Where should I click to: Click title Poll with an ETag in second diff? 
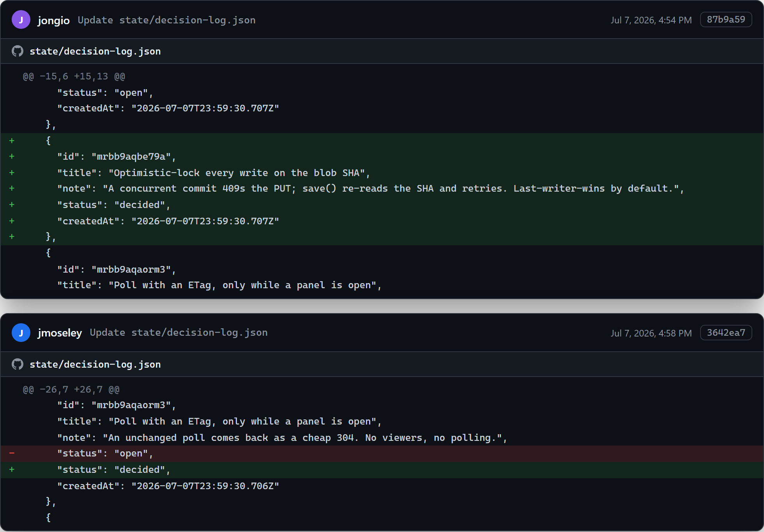tap(382, 421)
